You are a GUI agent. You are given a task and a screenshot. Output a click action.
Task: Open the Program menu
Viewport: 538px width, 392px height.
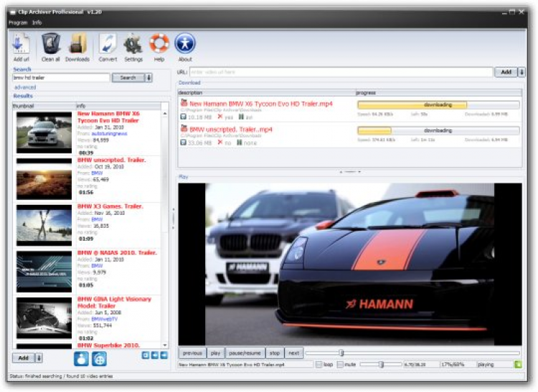18,23
